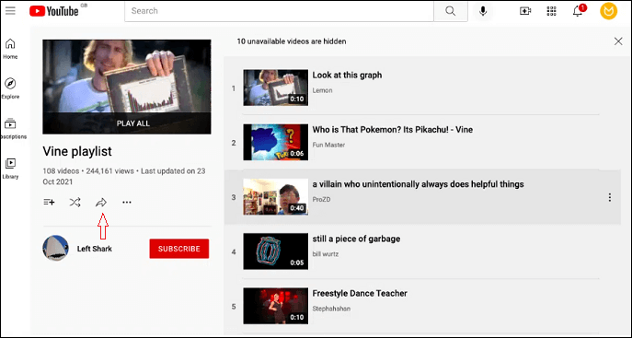
Task: Open the YouTube apps grid icon
Action: [551, 11]
